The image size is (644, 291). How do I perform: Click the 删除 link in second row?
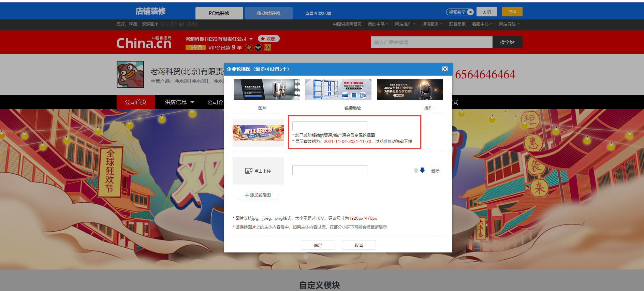point(435,171)
